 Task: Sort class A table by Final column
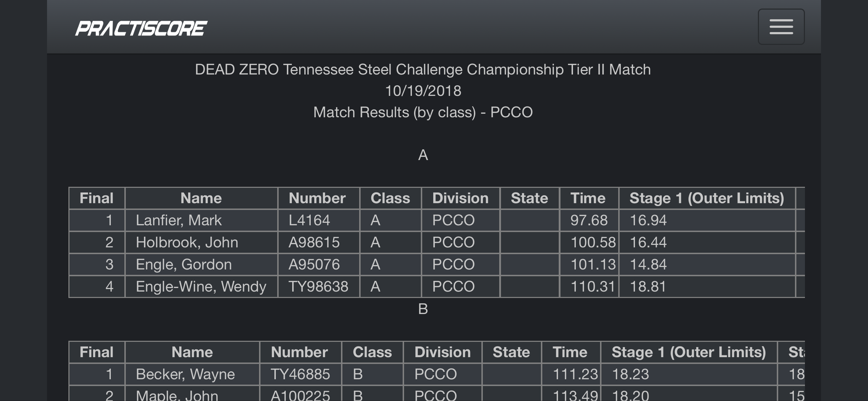coord(97,198)
